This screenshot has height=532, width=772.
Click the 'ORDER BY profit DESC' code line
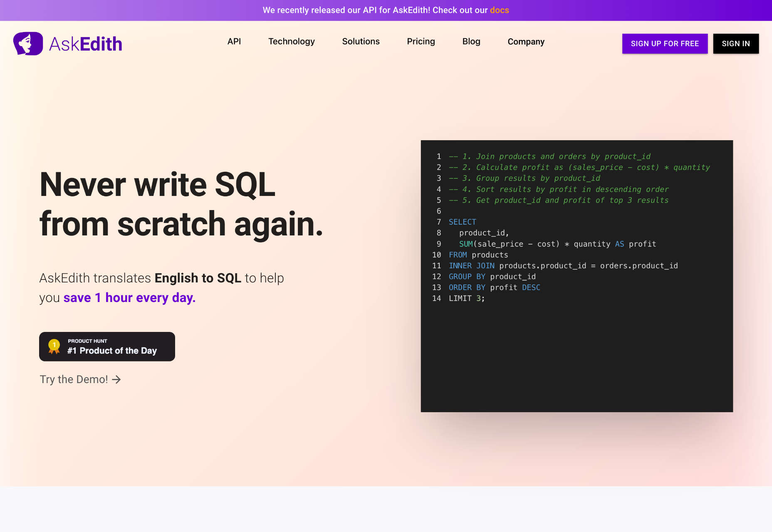point(495,287)
